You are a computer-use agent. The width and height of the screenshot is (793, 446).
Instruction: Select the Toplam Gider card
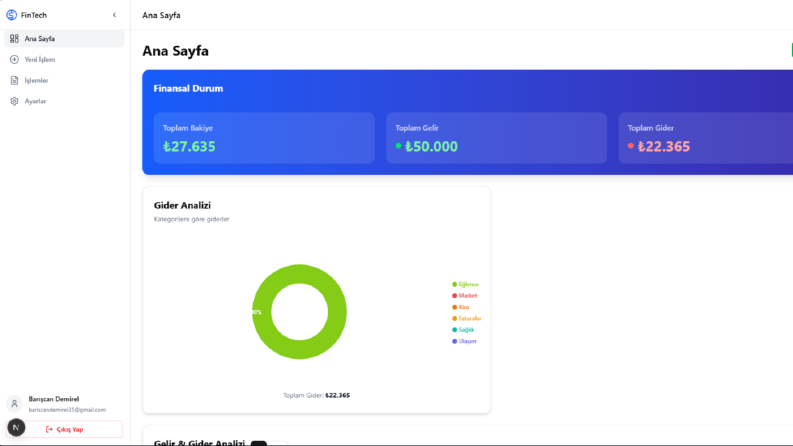[x=706, y=138]
